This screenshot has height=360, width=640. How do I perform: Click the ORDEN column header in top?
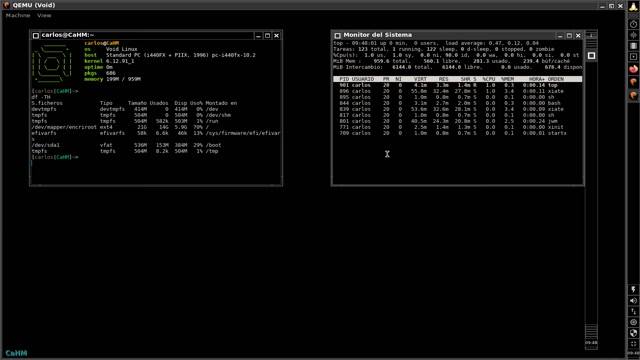[556, 79]
